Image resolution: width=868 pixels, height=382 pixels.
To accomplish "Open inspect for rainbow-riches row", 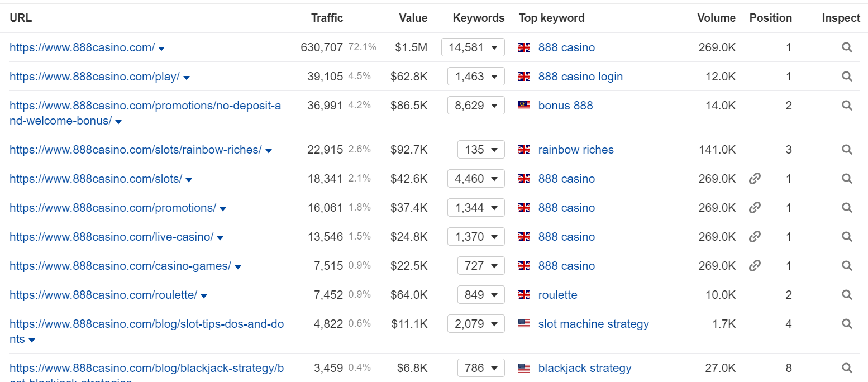I will point(847,150).
